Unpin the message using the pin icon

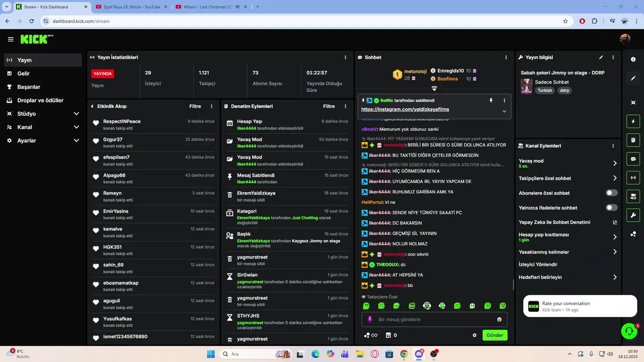click(x=491, y=101)
